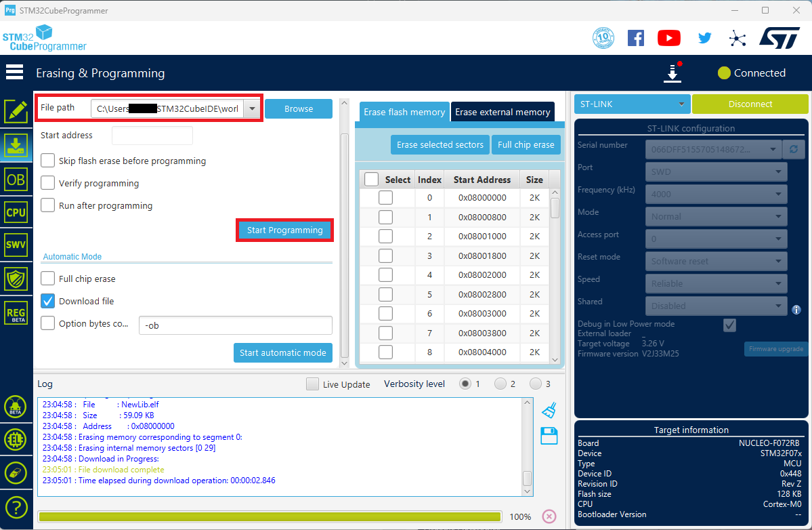Click the log window scrollbar
Image resolution: width=812 pixels, height=530 pixels.
click(x=527, y=447)
